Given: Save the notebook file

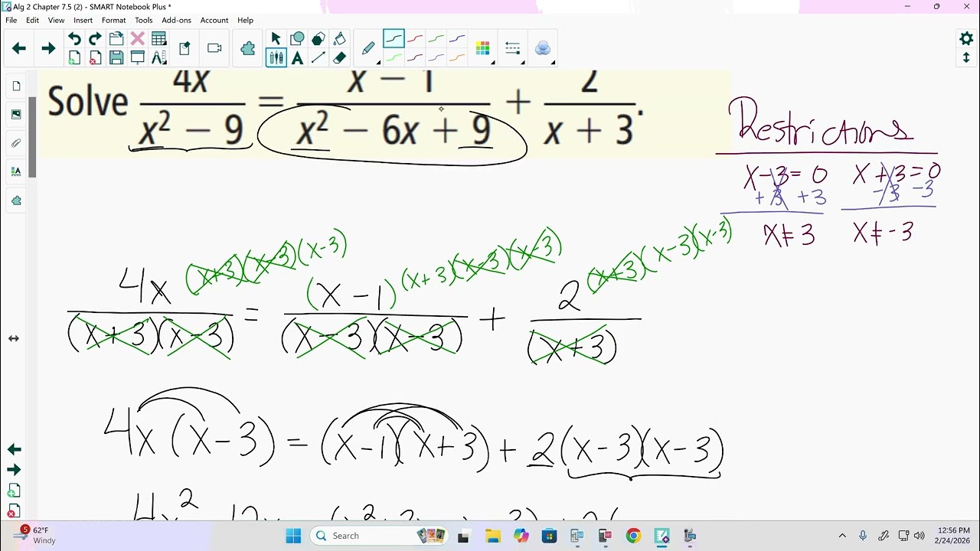Looking at the screenshot, I should [116, 58].
